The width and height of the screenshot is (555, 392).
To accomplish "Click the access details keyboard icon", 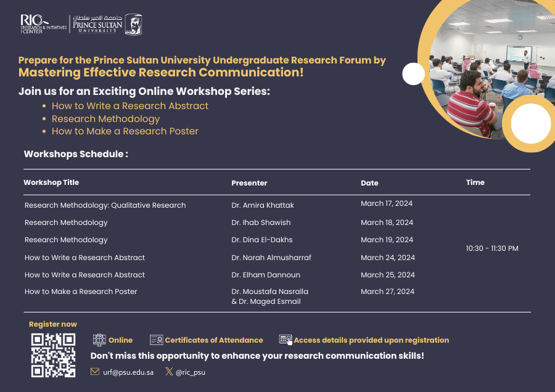I will click(x=286, y=340).
